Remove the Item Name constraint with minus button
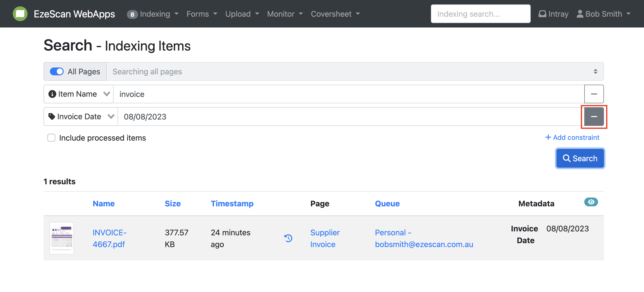Screen dimensions: 644x292 pos(594,94)
